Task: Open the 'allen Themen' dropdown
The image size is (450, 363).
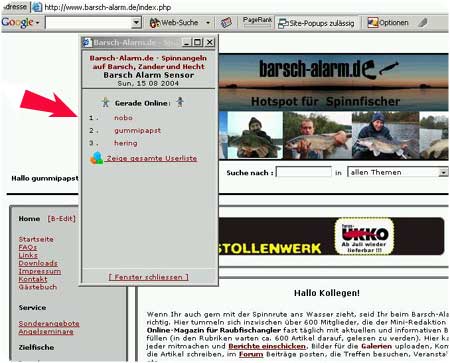Action: click(x=443, y=172)
